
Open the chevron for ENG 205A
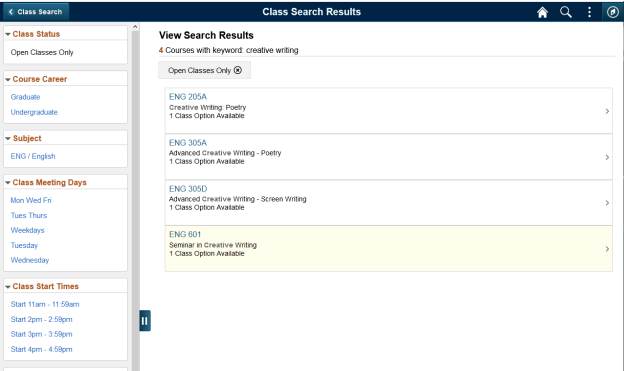coord(607,111)
